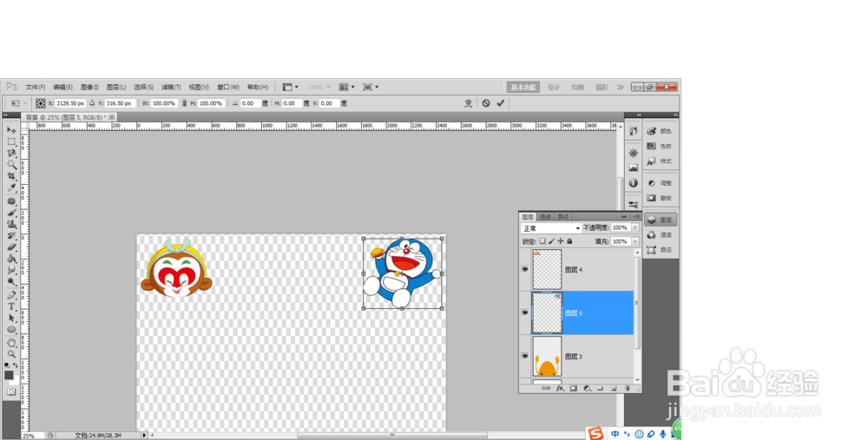
Task: Open the 窗口(W) menu
Action: [x=228, y=88]
